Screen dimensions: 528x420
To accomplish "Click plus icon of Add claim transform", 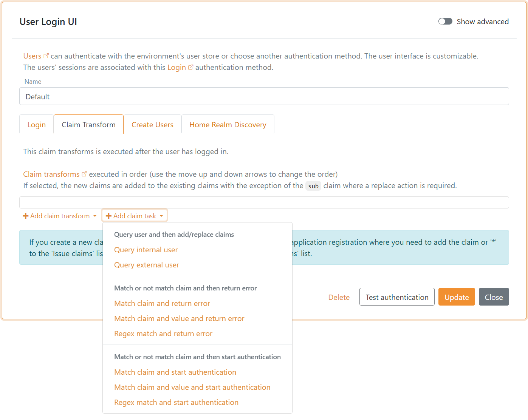I will coord(26,216).
